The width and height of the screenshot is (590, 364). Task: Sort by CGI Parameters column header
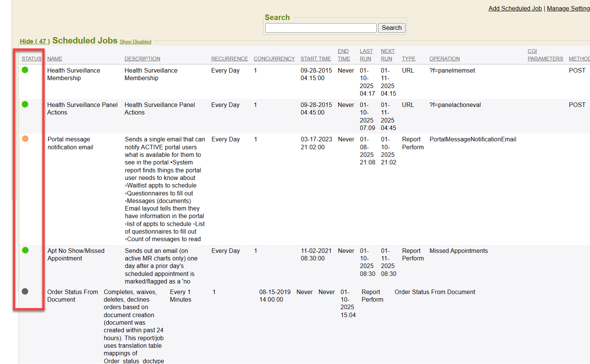pos(545,55)
